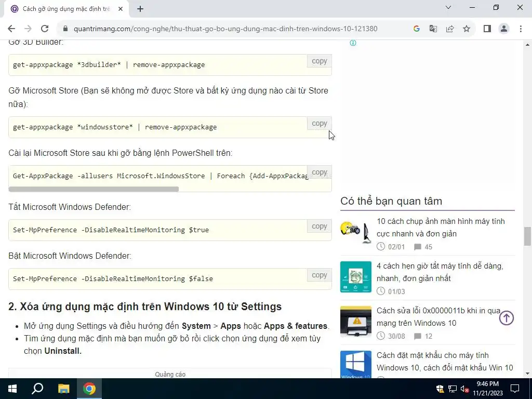Open article on lỗi 0x0000011b
532x399 pixels.
click(438, 317)
